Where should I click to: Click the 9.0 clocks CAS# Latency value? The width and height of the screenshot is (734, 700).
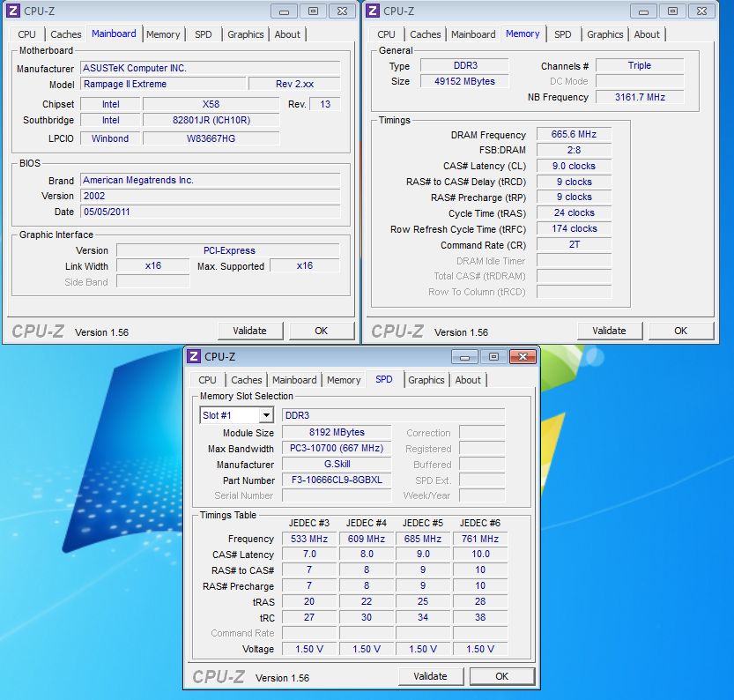pyautogui.click(x=574, y=166)
